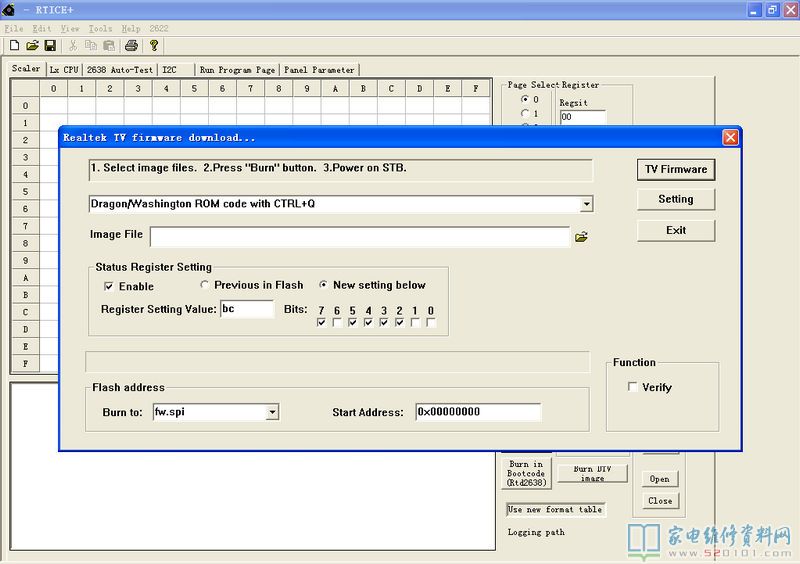Click the Setting button
Image resolution: width=800 pixels, height=564 pixels.
click(675, 199)
